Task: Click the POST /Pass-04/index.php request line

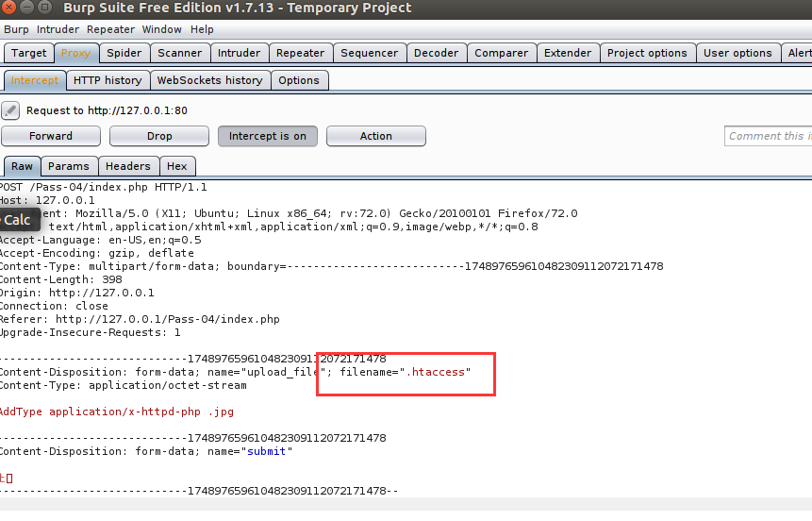Action: 104,187
